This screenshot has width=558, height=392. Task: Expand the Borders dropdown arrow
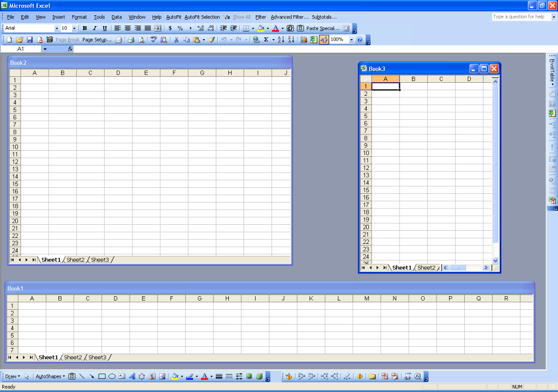pyautogui.click(x=253, y=28)
